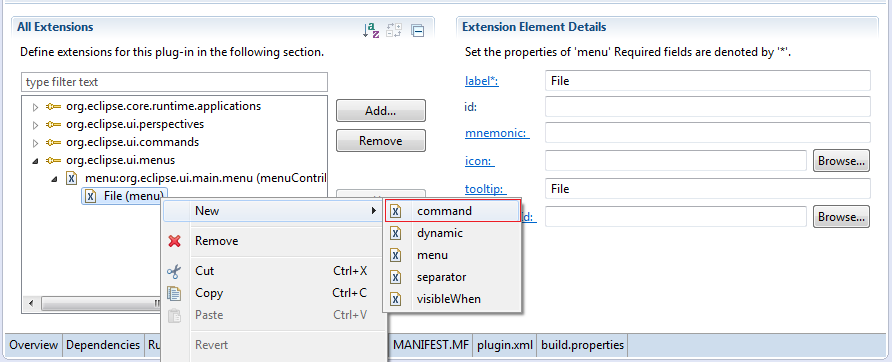Click Browse... next to the icon field
Viewport: 892px width, 362px height.
841,161
